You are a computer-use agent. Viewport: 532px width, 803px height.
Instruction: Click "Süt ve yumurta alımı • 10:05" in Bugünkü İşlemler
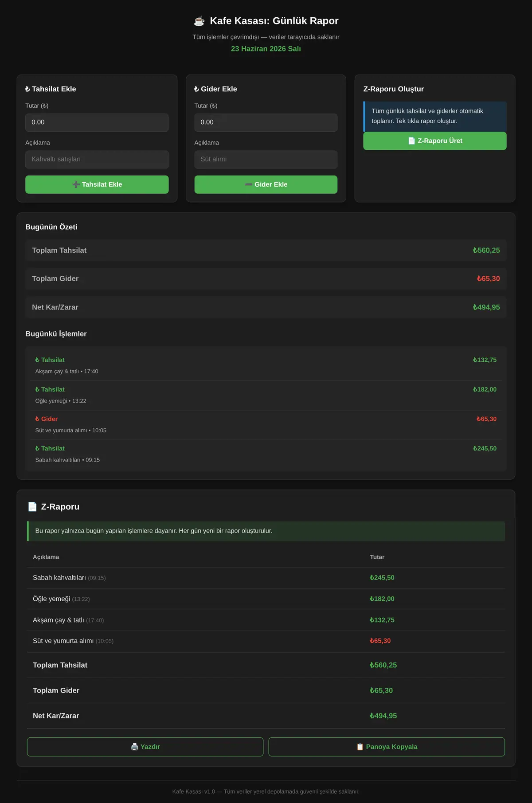(71, 431)
